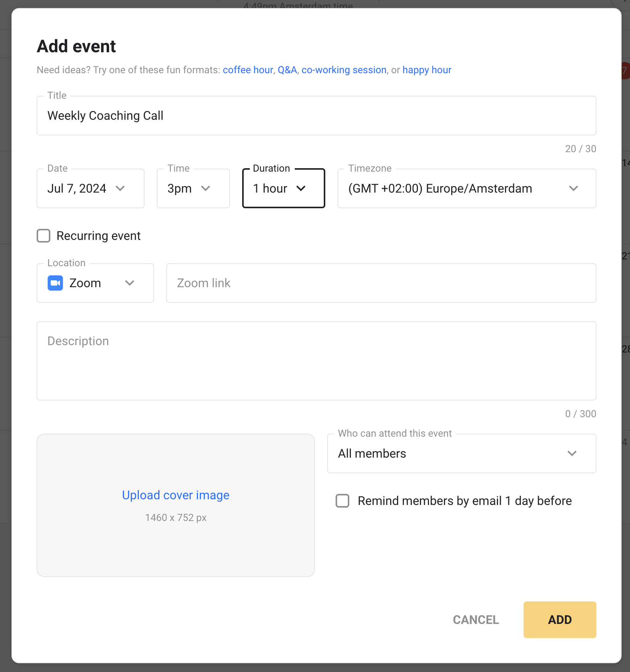630x672 pixels.
Task: Click the chevron in the Duration field
Action: coord(301,188)
